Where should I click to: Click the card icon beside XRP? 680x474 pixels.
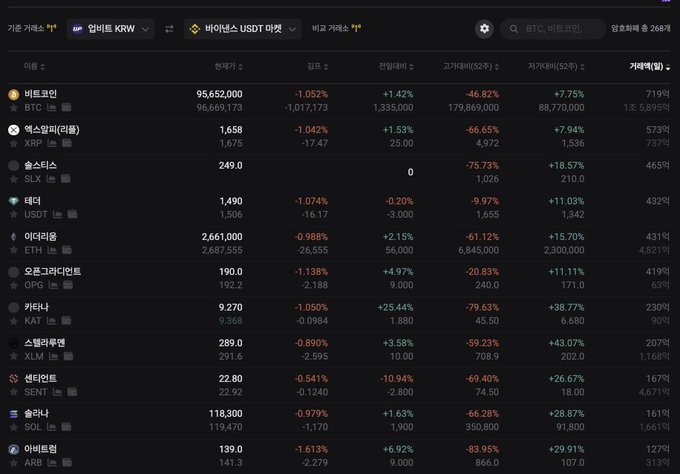click(x=67, y=143)
